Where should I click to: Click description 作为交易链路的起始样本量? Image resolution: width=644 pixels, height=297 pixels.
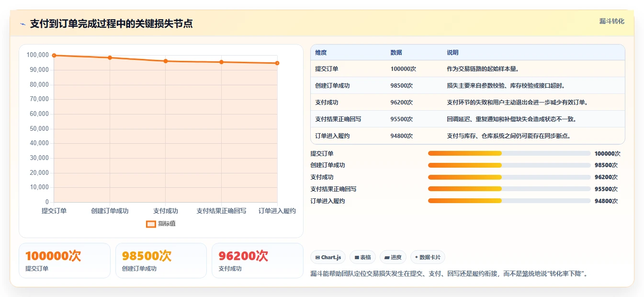483,69
